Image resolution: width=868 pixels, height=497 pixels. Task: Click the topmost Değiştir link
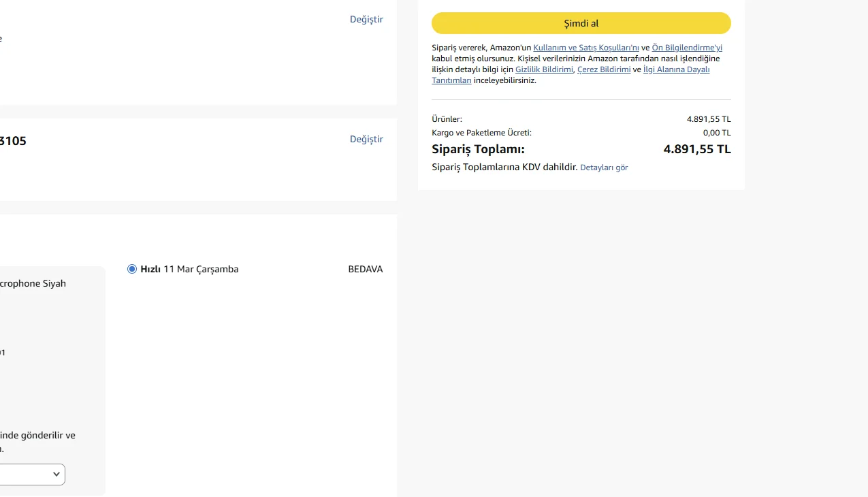pos(366,19)
